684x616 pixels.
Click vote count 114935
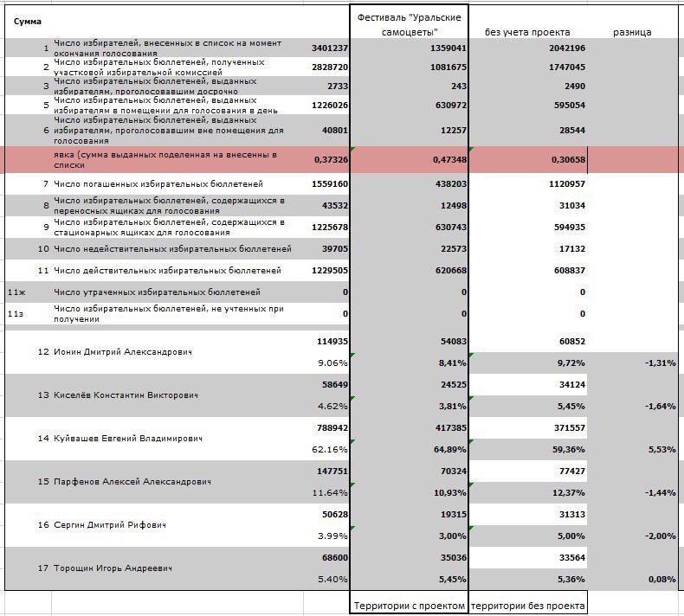point(332,342)
